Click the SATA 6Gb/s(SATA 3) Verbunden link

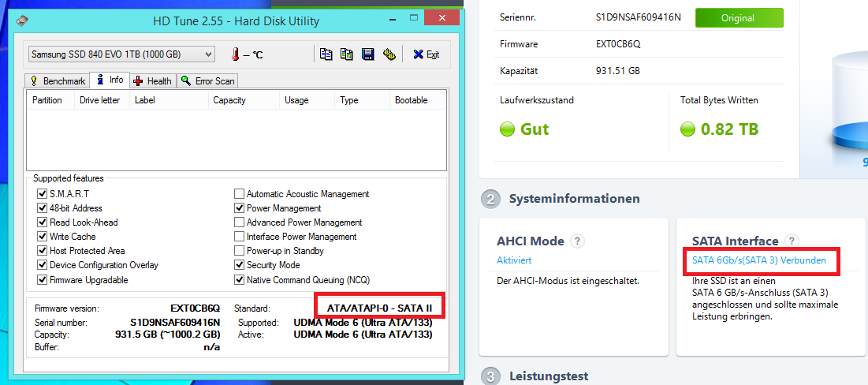[x=759, y=260]
